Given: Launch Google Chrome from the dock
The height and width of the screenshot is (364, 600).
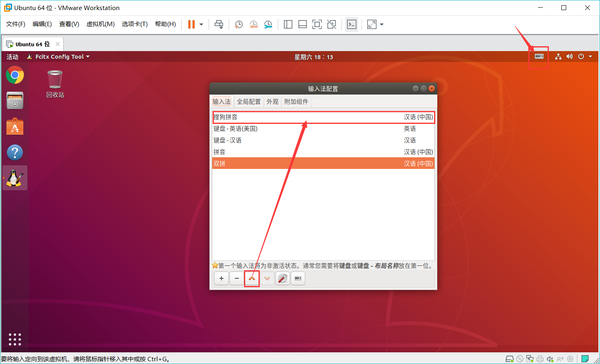Looking at the screenshot, I should [x=15, y=75].
